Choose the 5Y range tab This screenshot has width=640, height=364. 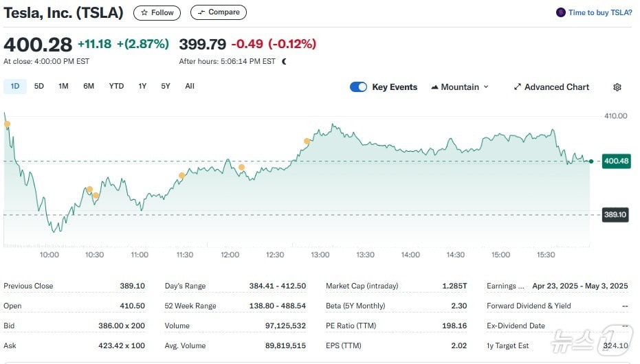coord(166,86)
